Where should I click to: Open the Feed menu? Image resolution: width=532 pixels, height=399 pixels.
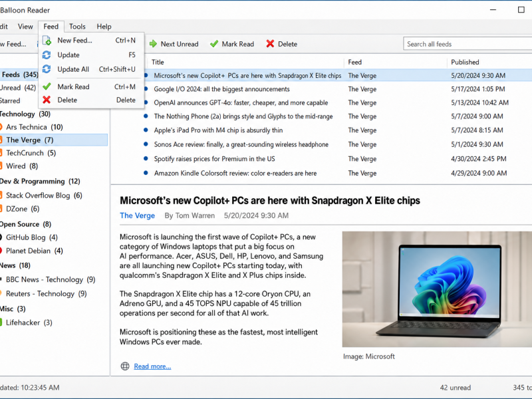click(x=51, y=27)
